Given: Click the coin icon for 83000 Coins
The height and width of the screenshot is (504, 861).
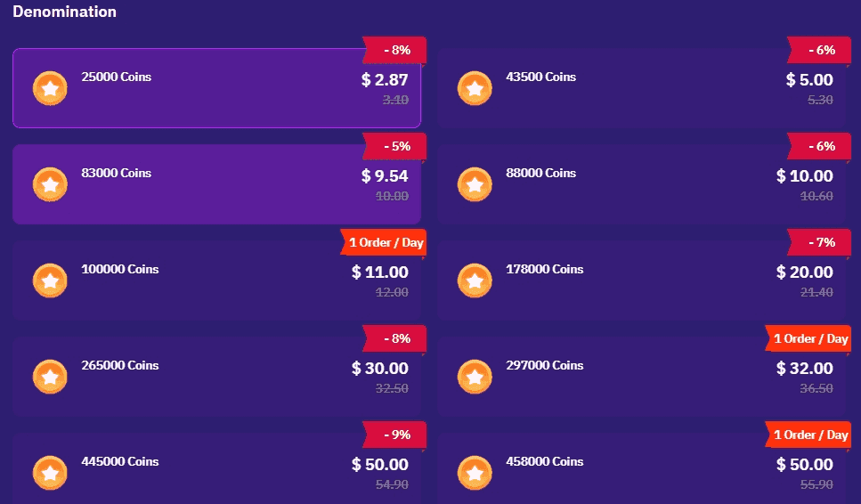Looking at the screenshot, I should 50,185.
